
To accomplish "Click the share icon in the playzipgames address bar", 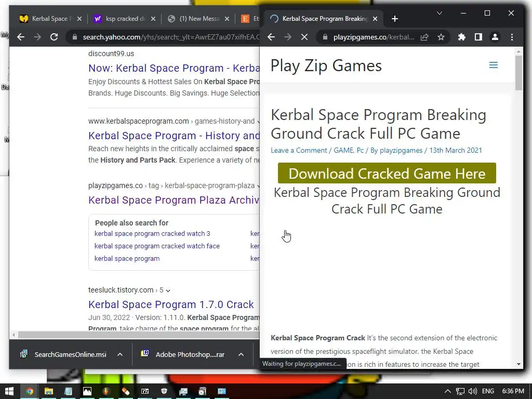I will coord(424,37).
